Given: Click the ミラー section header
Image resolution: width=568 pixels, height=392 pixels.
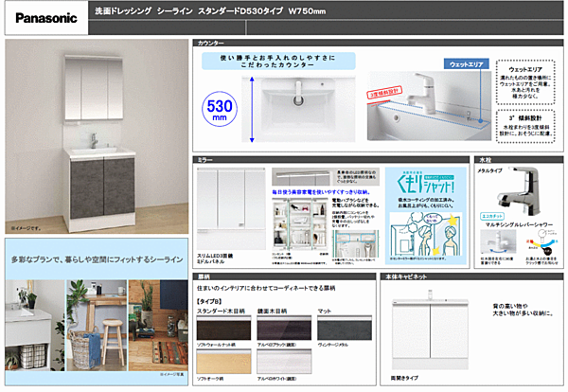Looking at the screenshot, I should click(330, 160).
